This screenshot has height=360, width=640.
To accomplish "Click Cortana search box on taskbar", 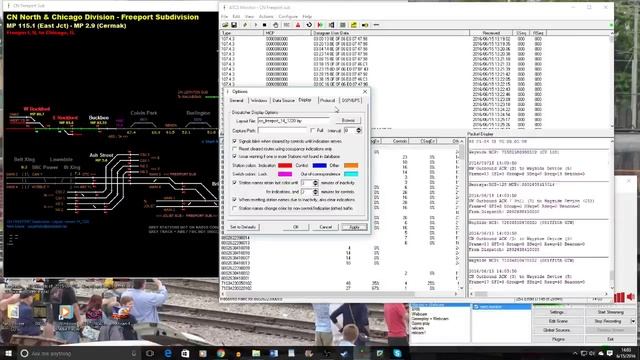I will point(80,353).
